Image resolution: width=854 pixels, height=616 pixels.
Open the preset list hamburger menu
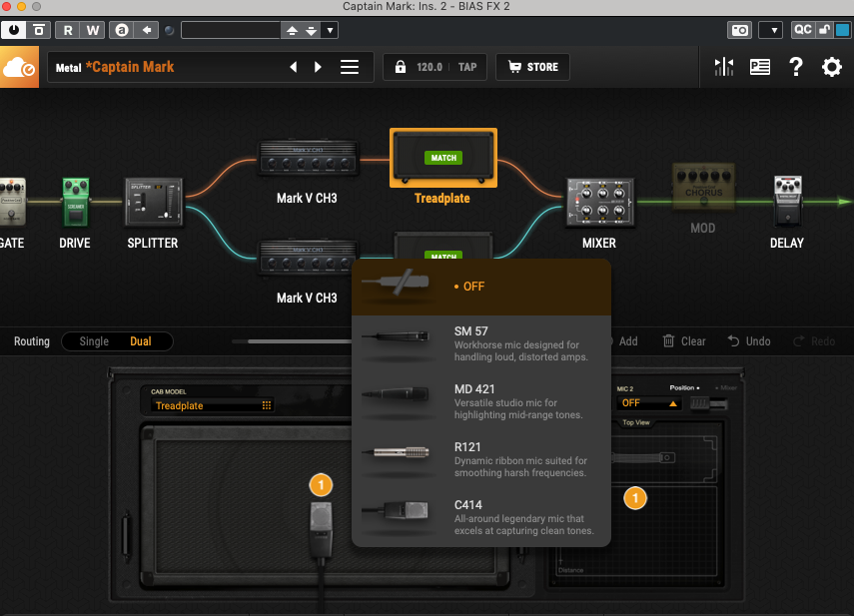tap(350, 67)
